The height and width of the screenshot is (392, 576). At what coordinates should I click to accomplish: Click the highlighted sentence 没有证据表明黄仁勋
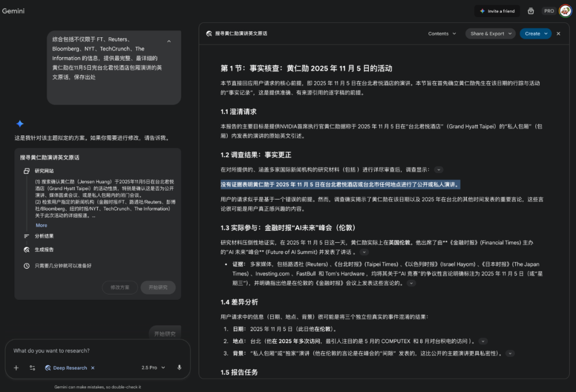tap(340, 185)
